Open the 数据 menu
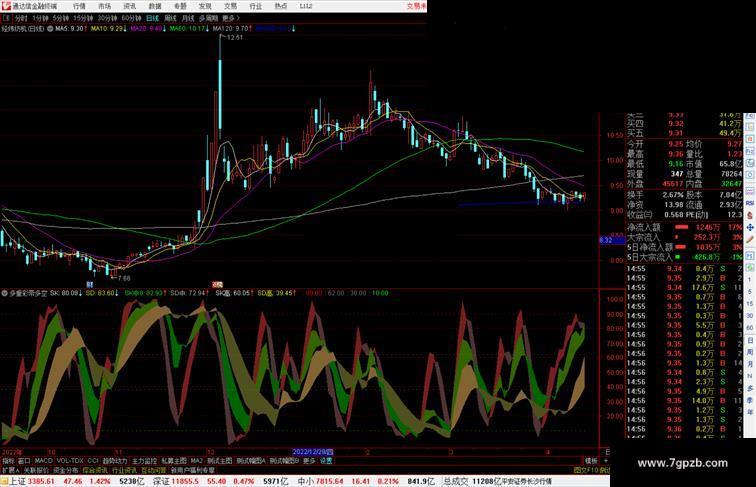Screen dimensions: 756x487 coord(155,6)
